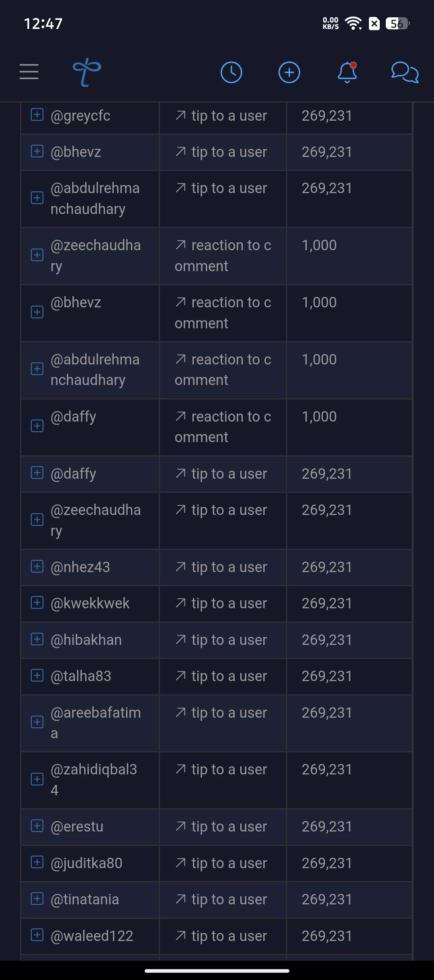Open notifications bell icon

347,72
